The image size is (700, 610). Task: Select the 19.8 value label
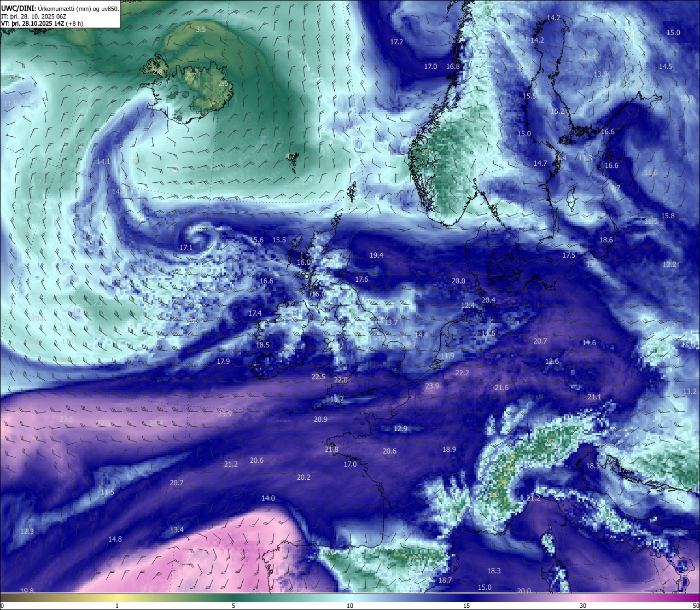[27, 591]
